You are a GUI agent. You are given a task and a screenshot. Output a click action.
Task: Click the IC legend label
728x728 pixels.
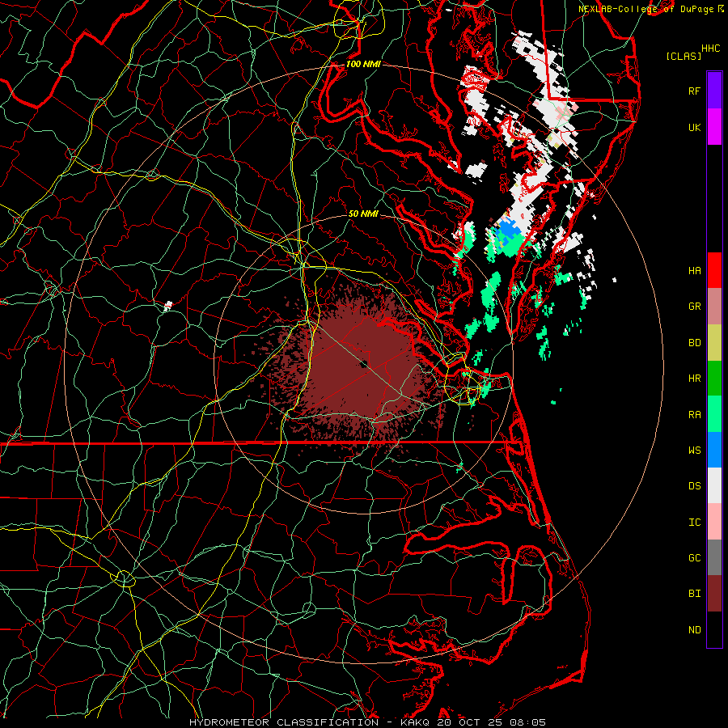tap(694, 523)
